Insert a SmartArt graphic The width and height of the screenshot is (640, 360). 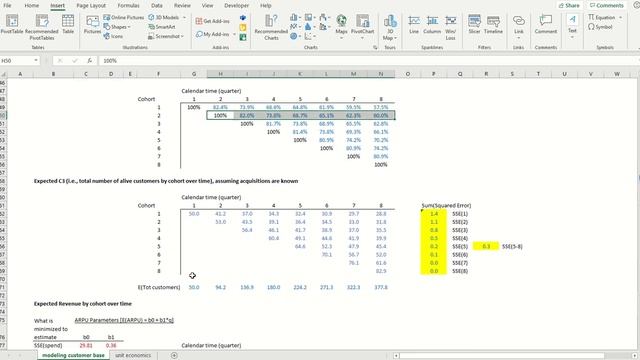(x=162, y=27)
